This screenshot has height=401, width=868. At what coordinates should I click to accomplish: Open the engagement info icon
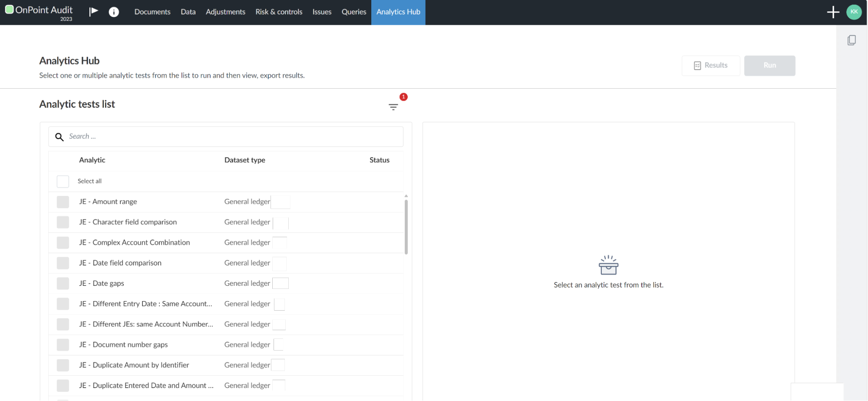point(114,12)
